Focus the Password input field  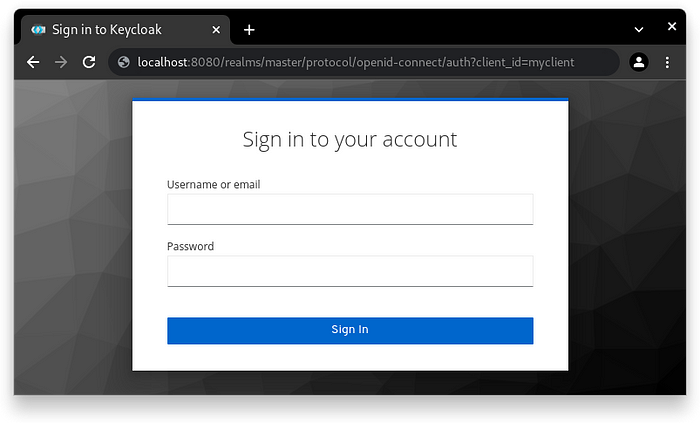(350, 271)
